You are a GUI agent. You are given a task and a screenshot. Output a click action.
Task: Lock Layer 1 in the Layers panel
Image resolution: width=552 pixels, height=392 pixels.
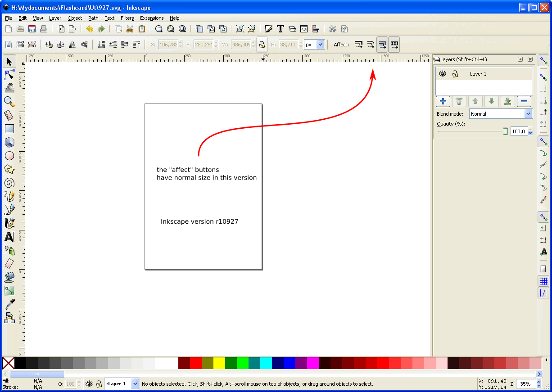[x=455, y=73]
